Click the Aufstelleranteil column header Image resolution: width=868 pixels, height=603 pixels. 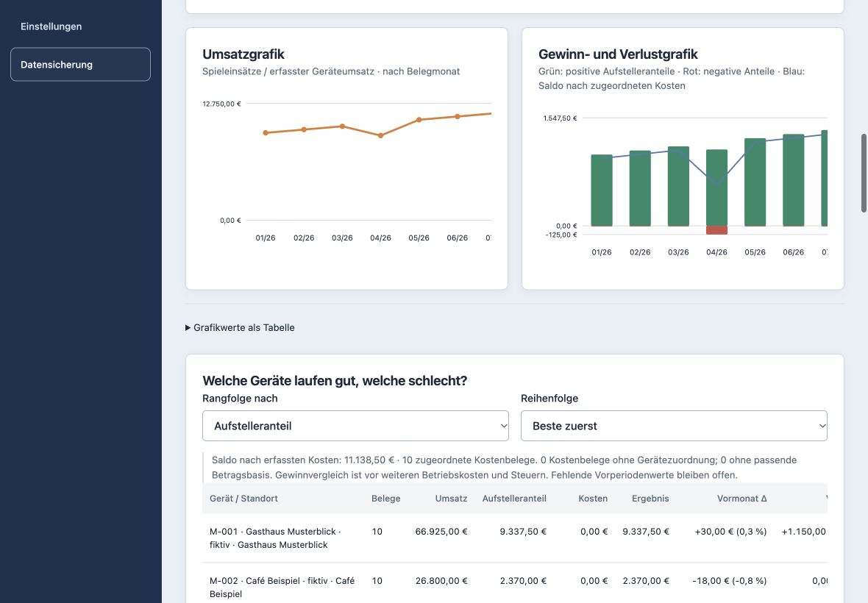[x=514, y=499]
